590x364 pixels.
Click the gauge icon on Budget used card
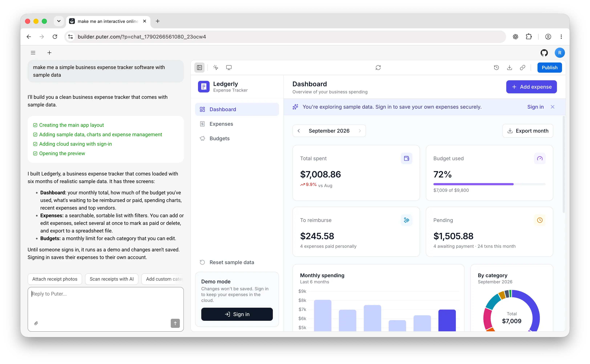click(x=540, y=159)
